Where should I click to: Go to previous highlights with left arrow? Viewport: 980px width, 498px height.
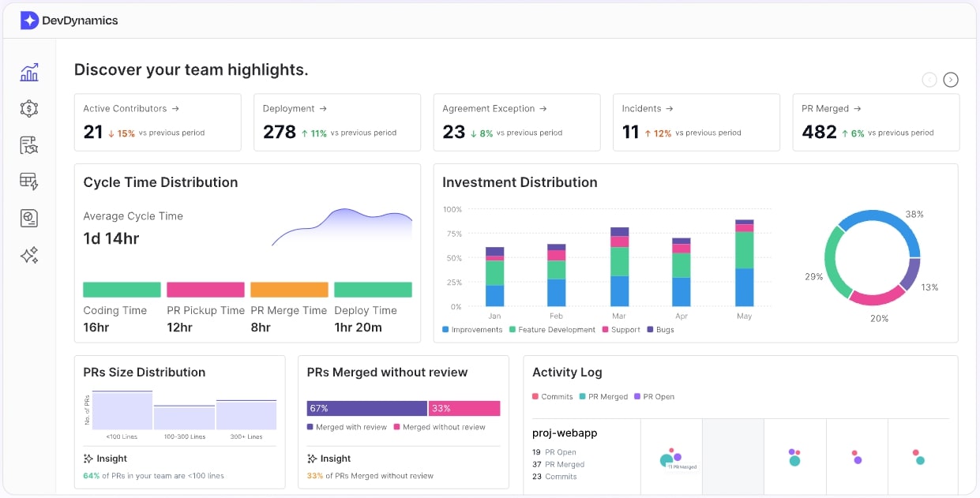[x=929, y=79]
